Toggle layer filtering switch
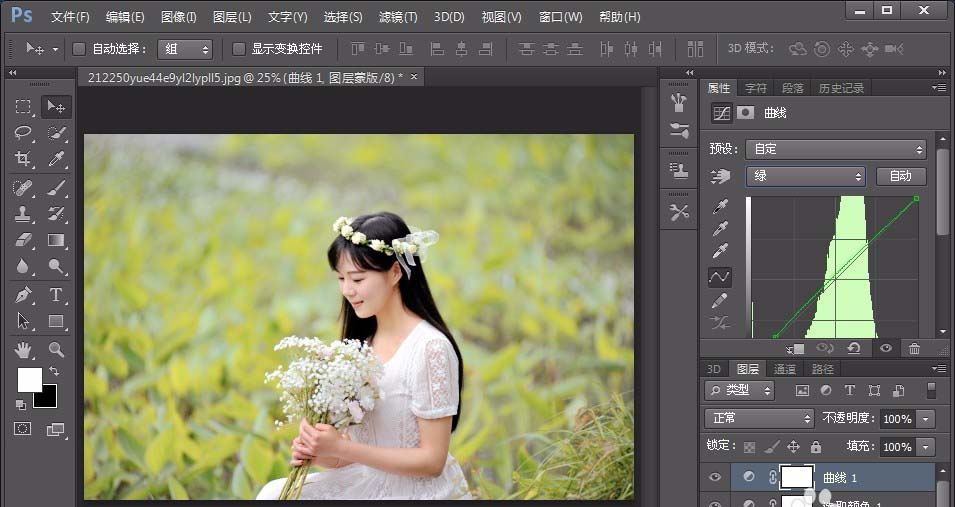955x507 pixels. (x=931, y=390)
